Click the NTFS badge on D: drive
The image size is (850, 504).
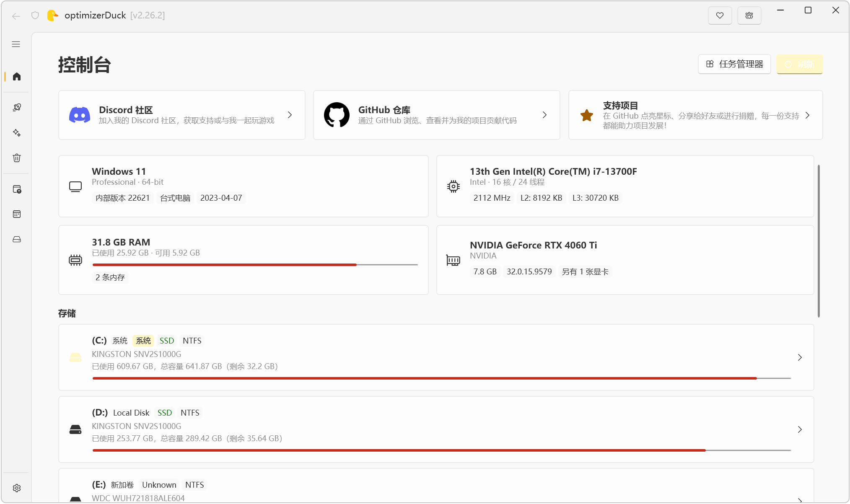click(190, 413)
